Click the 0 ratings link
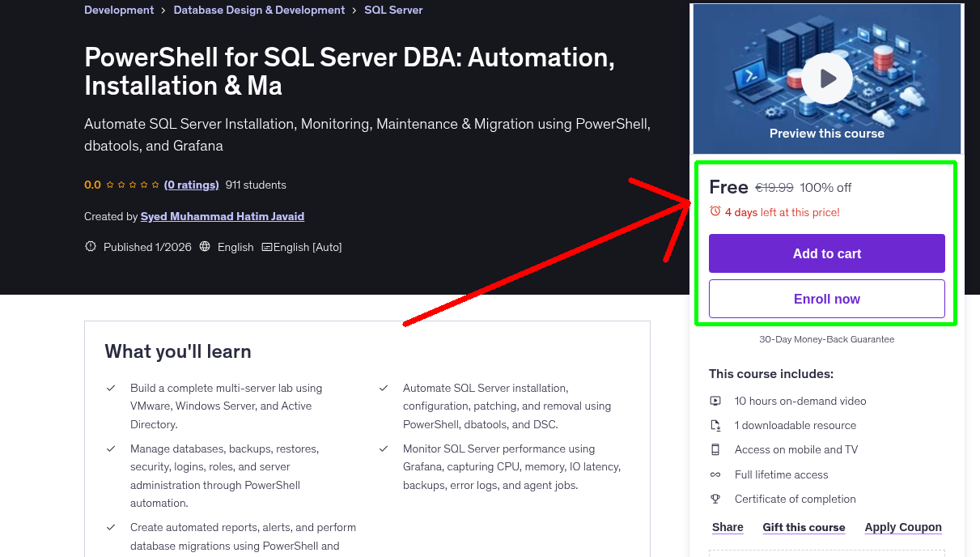 coord(192,185)
